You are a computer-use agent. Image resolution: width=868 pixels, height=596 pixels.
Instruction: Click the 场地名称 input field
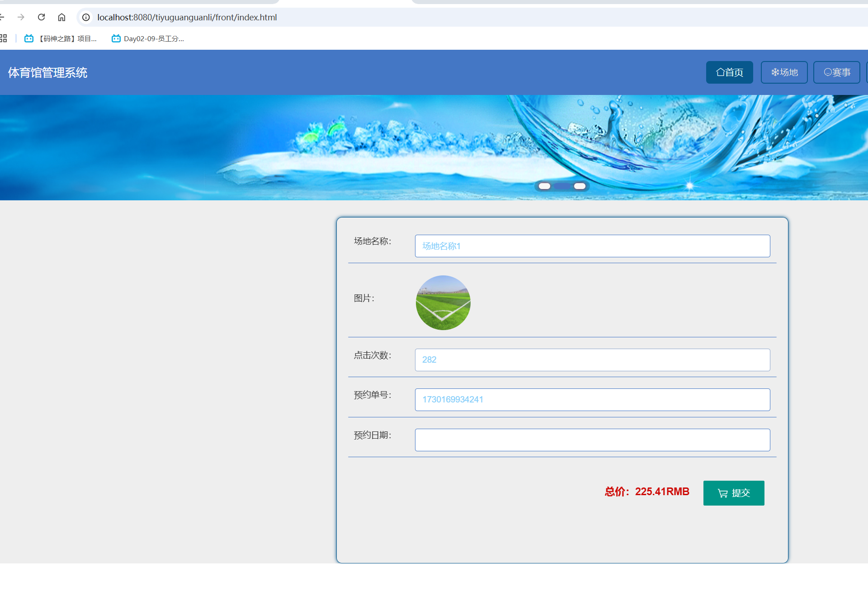pyautogui.click(x=592, y=246)
